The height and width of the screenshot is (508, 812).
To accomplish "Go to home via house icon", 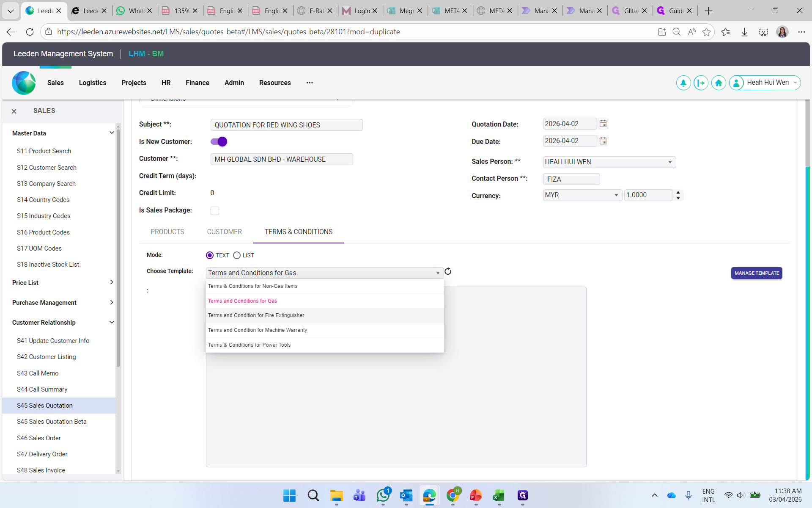I will [719, 83].
